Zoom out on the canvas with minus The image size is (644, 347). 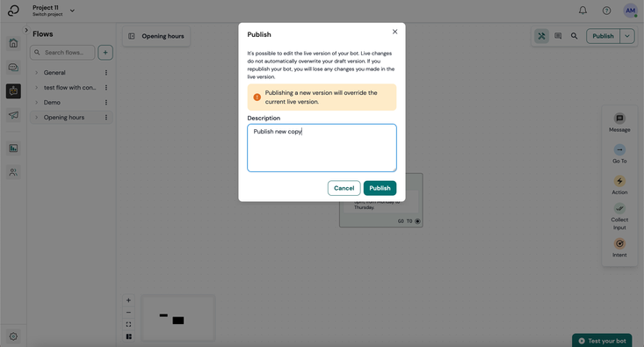(x=128, y=313)
